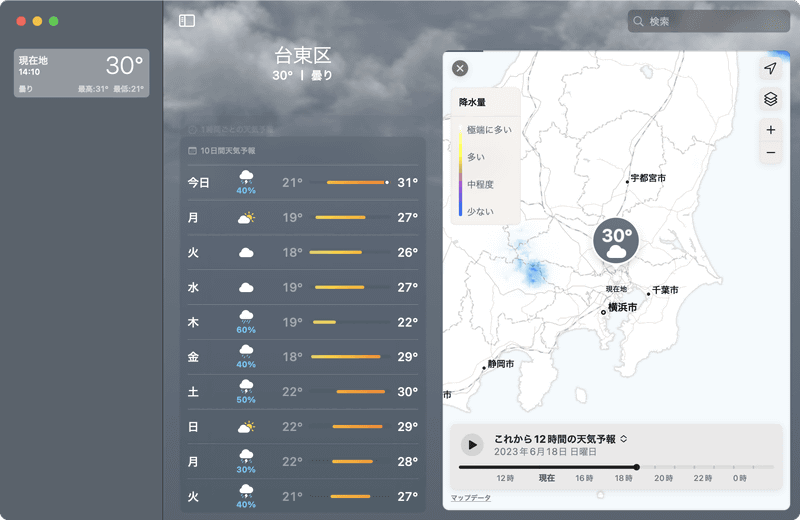
Task: Click the cloud icon in 火 18° row
Action: (x=246, y=252)
